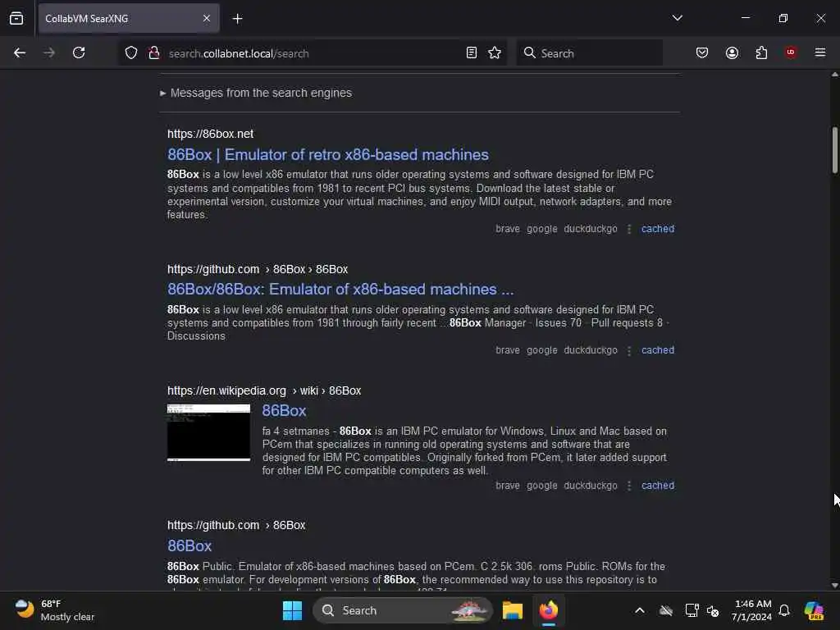Open the cached link for the github 86Box/86Box result

tap(658, 350)
